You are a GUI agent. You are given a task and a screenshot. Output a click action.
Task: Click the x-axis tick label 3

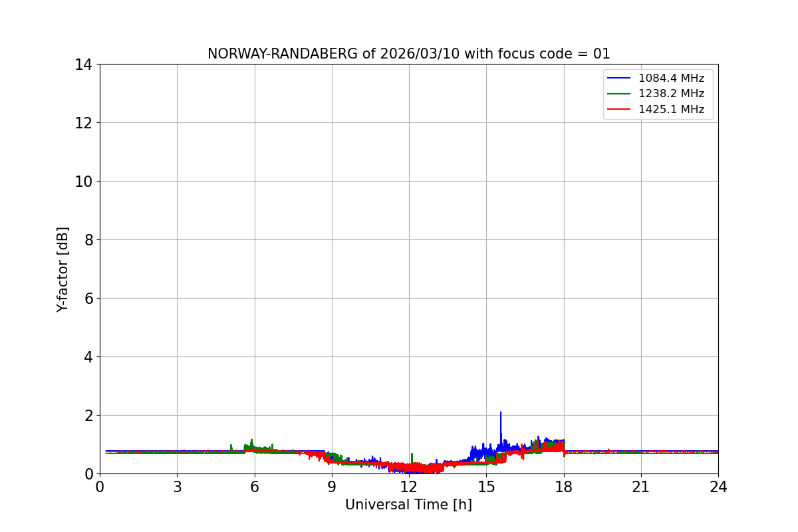177,487
